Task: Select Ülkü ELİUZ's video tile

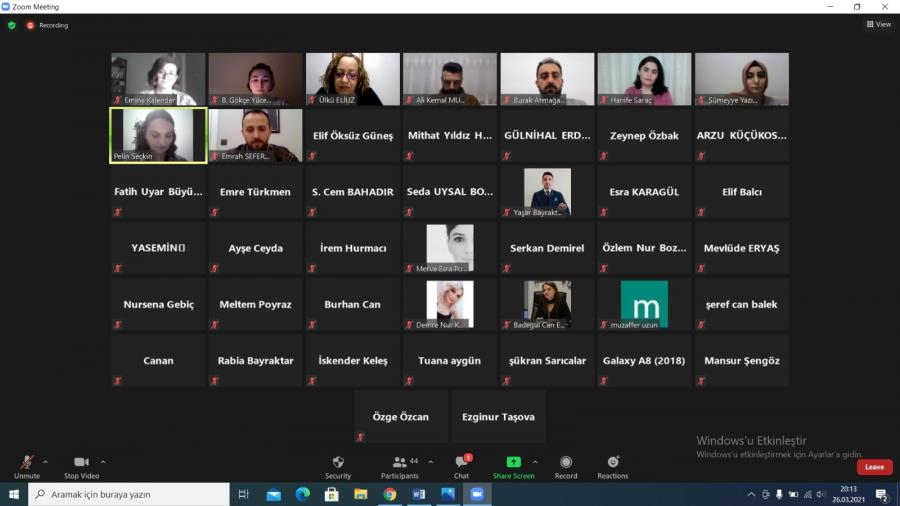Action: pyautogui.click(x=352, y=79)
